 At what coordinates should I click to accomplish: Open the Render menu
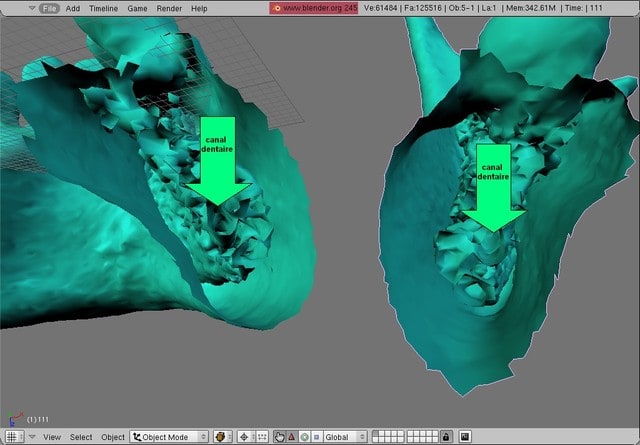pyautogui.click(x=169, y=8)
